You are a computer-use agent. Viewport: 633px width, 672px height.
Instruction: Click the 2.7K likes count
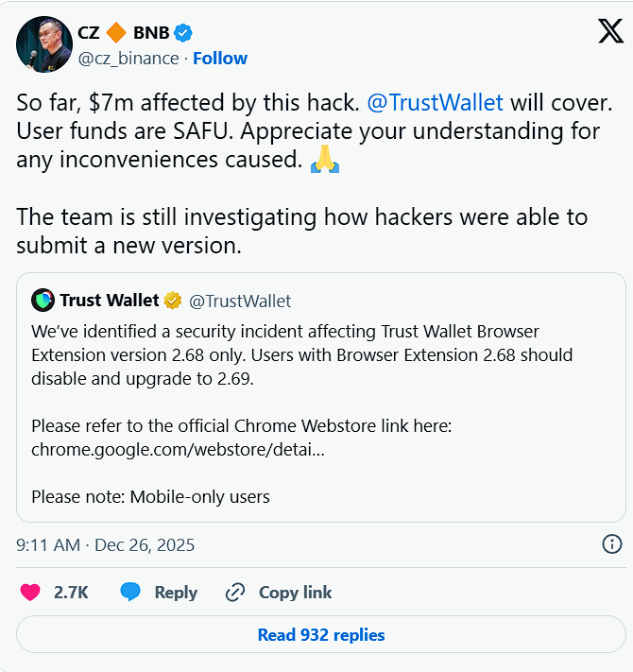(71, 593)
